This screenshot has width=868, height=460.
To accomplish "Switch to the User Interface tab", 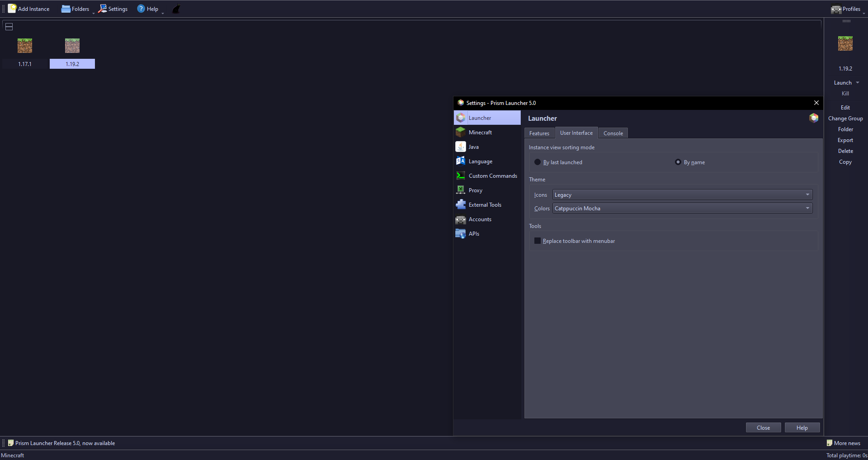I will pos(576,133).
